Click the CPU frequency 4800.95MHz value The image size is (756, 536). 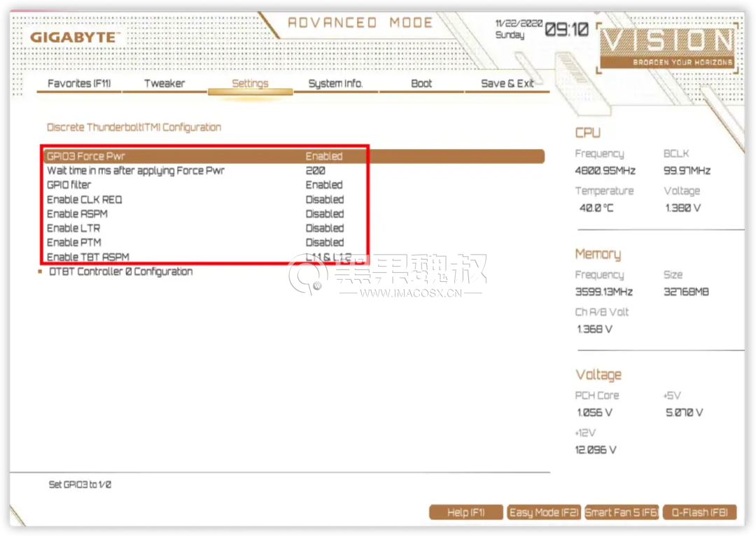coord(605,171)
